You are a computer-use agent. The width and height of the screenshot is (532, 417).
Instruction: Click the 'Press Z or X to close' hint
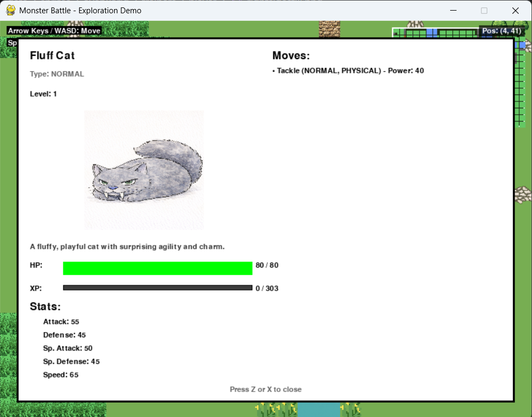click(266, 389)
